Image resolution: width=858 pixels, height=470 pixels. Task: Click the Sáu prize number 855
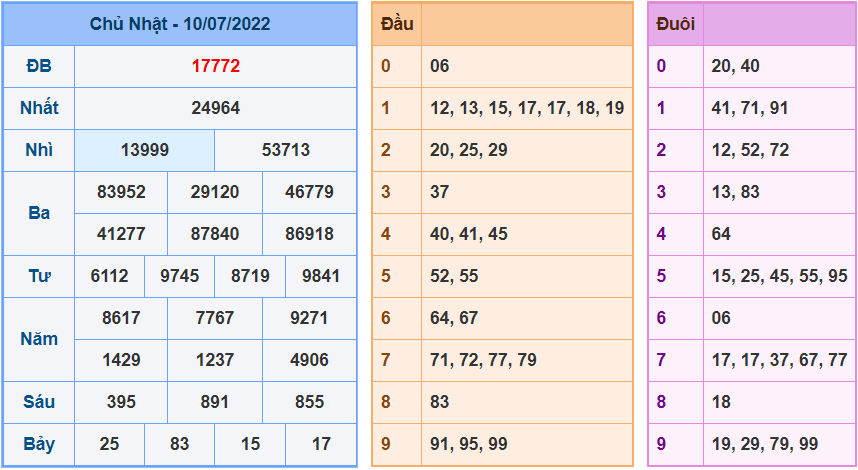tap(309, 402)
